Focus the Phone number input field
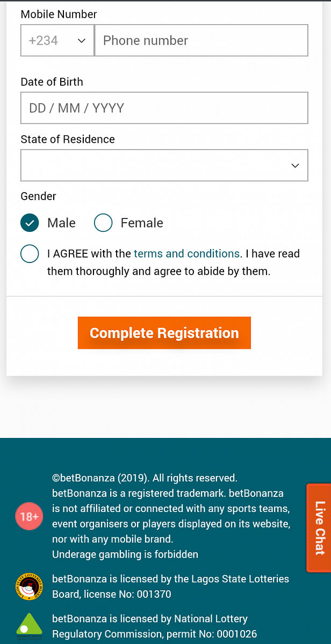The height and width of the screenshot is (644, 331). tap(201, 40)
